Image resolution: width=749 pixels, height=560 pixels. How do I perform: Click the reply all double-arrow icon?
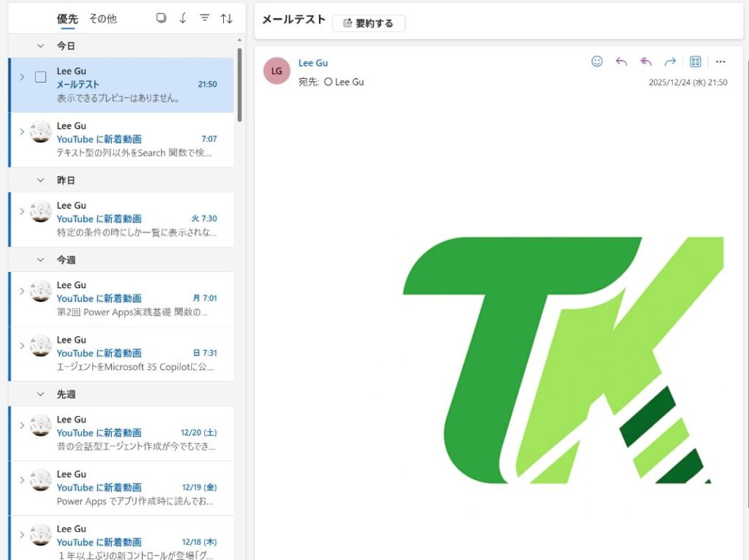(x=645, y=62)
